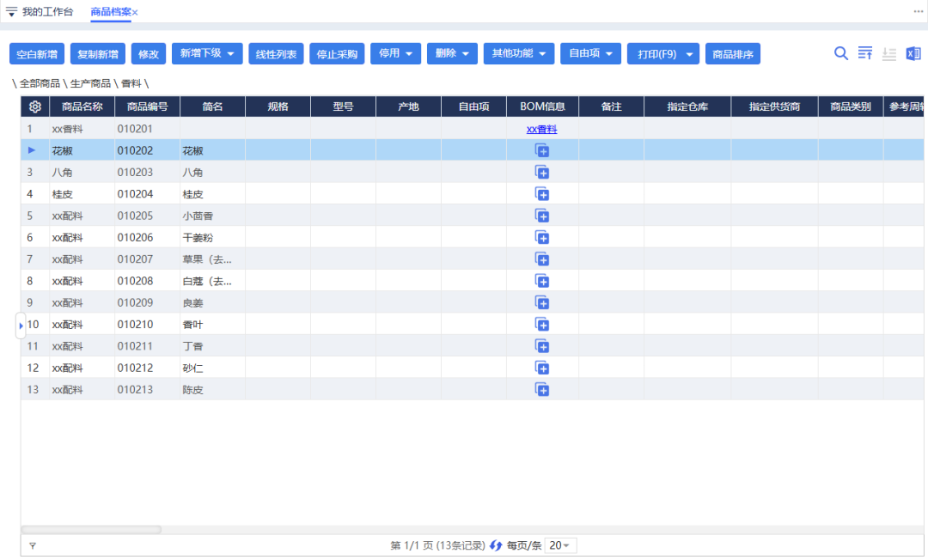Open the filter funnel icon at bottom left

pos(33,545)
